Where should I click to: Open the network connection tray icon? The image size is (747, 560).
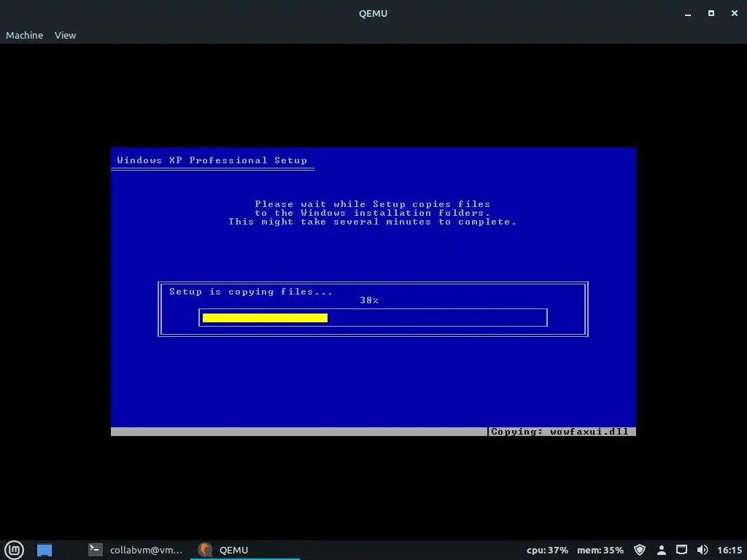pos(682,550)
